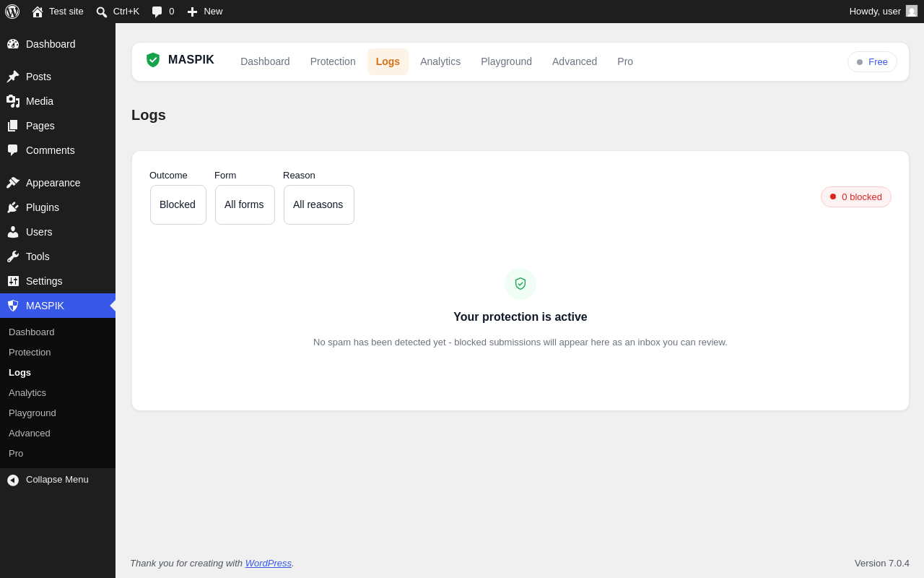Open the comments bubble in admin bar
The width and height of the screenshot is (924, 578).
click(157, 12)
